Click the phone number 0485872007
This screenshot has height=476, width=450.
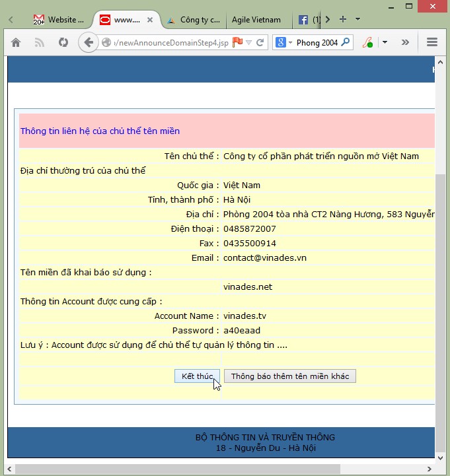[250, 228]
